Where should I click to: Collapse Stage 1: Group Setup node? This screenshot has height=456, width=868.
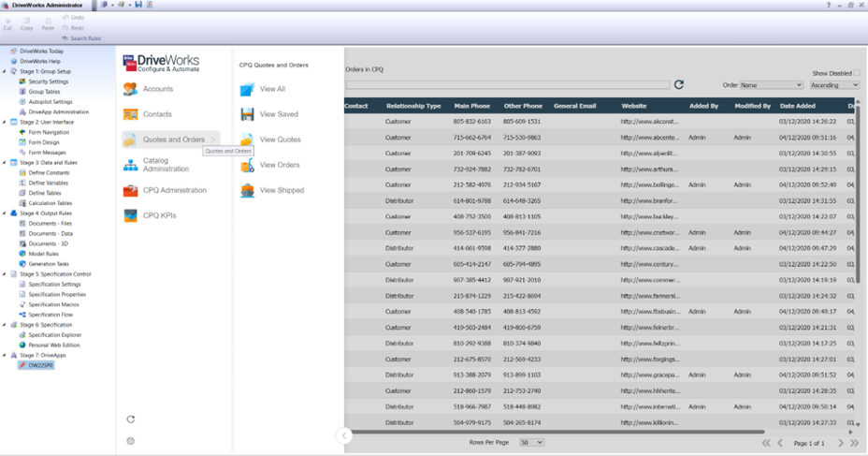click(x=5, y=71)
